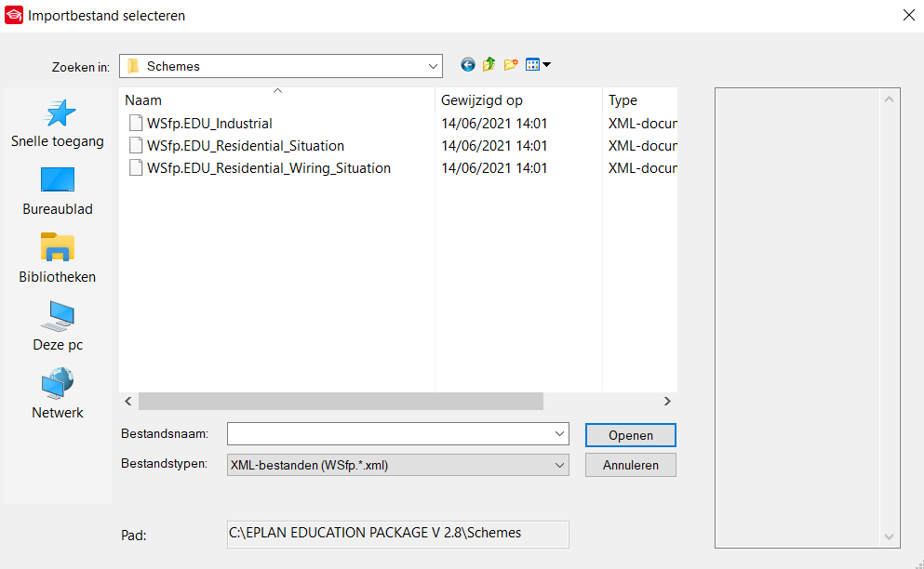Go back to last visited folder
Image resolution: width=924 pixels, height=569 pixels.
pos(468,65)
